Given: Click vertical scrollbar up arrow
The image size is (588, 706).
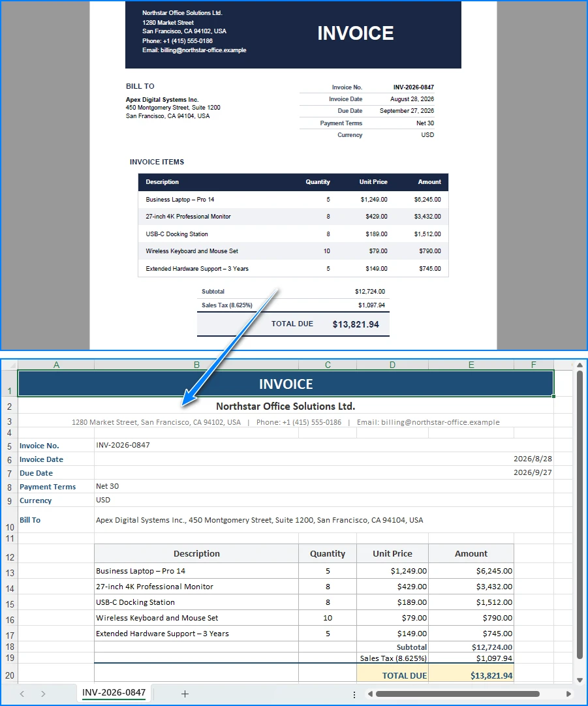Looking at the screenshot, I should (x=580, y=365).
